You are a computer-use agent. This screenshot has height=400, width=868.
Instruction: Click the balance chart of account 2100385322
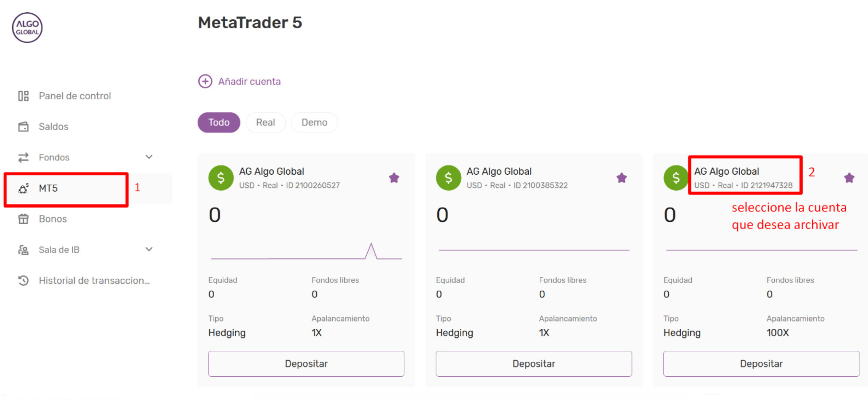(534, 250)
